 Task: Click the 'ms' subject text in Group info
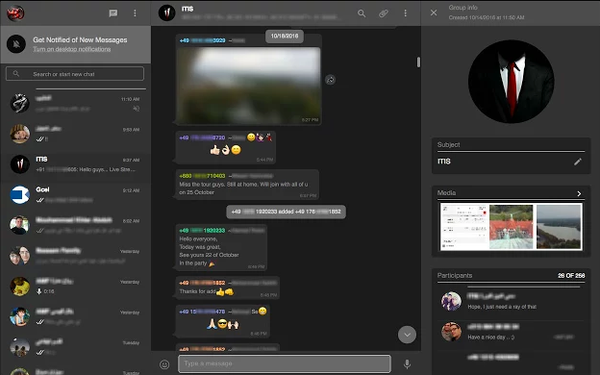(444, 161)
